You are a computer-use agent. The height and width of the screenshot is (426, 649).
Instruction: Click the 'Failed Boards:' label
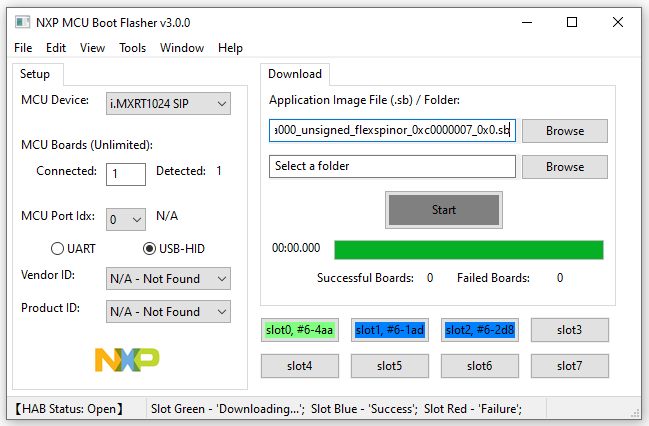pos(493,278)
